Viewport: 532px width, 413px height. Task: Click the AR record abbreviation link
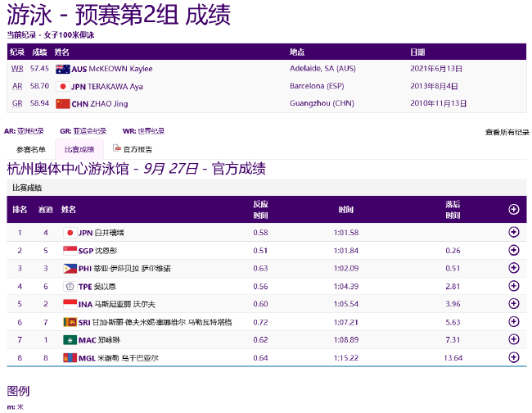pos(17,86)
